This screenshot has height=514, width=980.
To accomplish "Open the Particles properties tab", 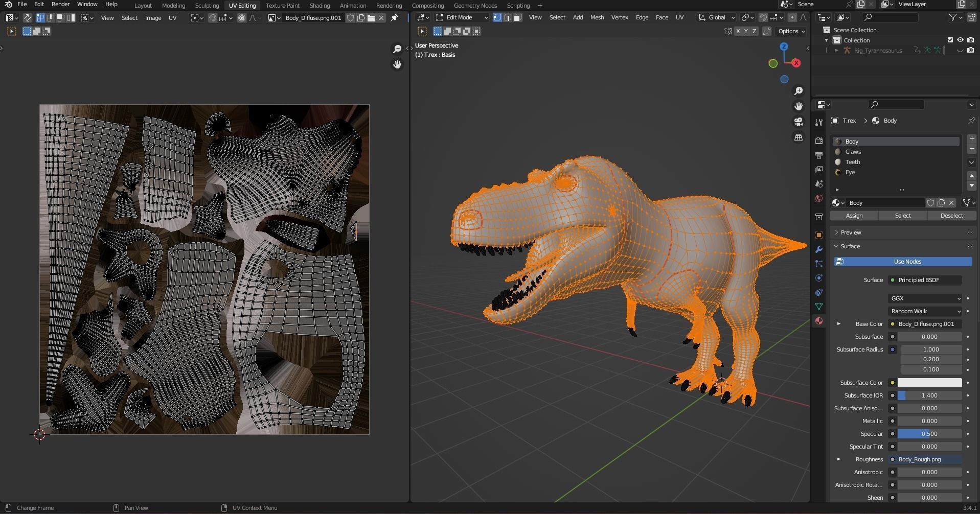I will click(x=819, y=264).
